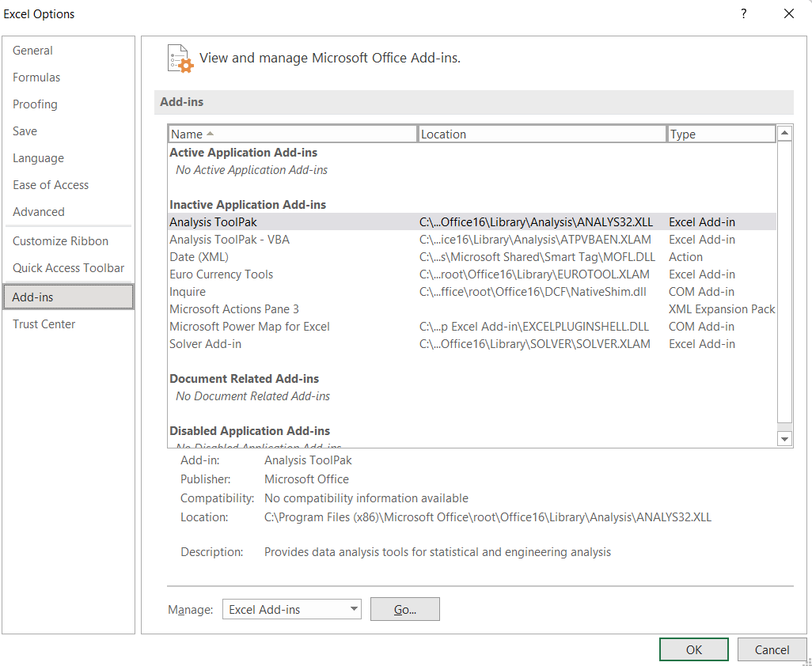Open the Manage dropdown menu
Viewport: 812px width, 666px height.
[351, 609]
